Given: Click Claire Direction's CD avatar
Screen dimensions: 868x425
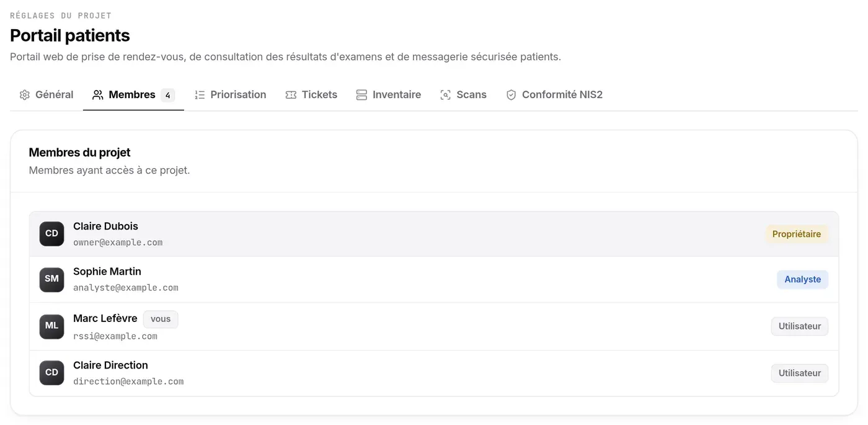Looking at the screenshot, I should [51, 373].
